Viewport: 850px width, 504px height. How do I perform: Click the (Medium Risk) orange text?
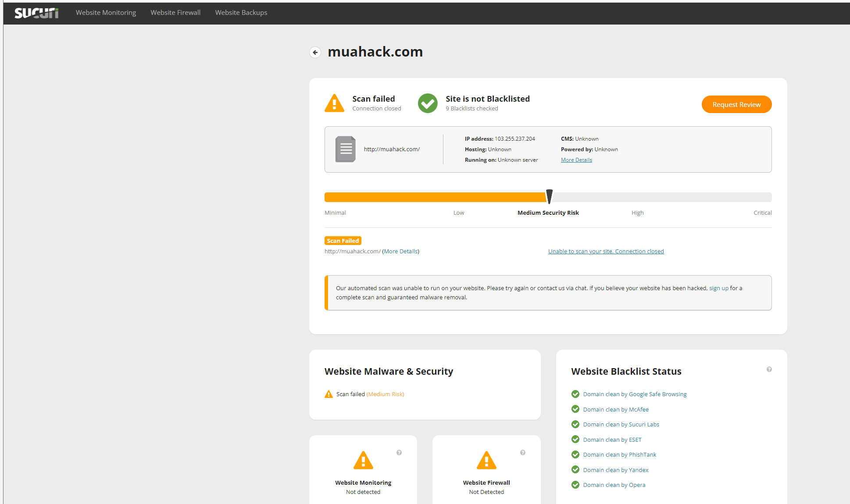click(385, 394)
